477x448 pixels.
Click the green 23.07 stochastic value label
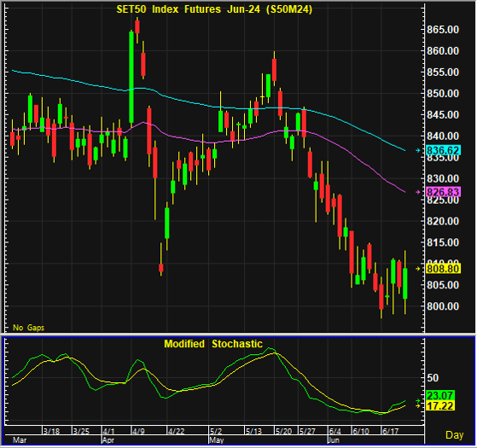[x=440, y=395]
